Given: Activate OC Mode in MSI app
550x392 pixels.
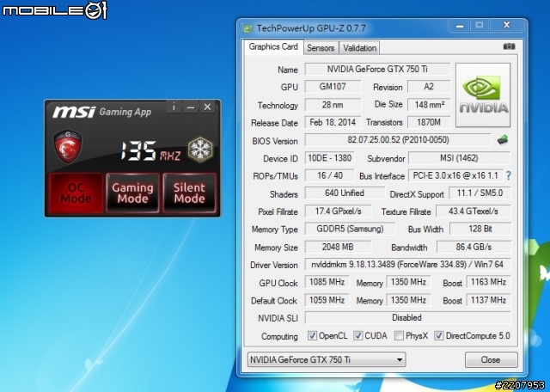Looking at the screenshot, I should click(x=76, y=193).
